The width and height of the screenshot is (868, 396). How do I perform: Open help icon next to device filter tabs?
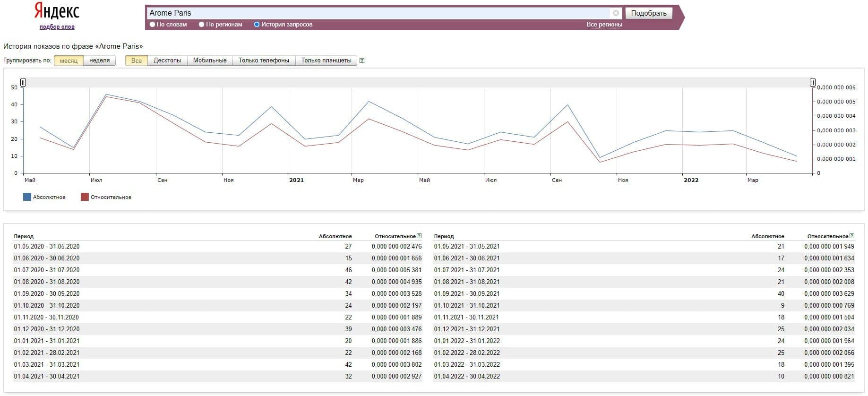click(362, 60)
